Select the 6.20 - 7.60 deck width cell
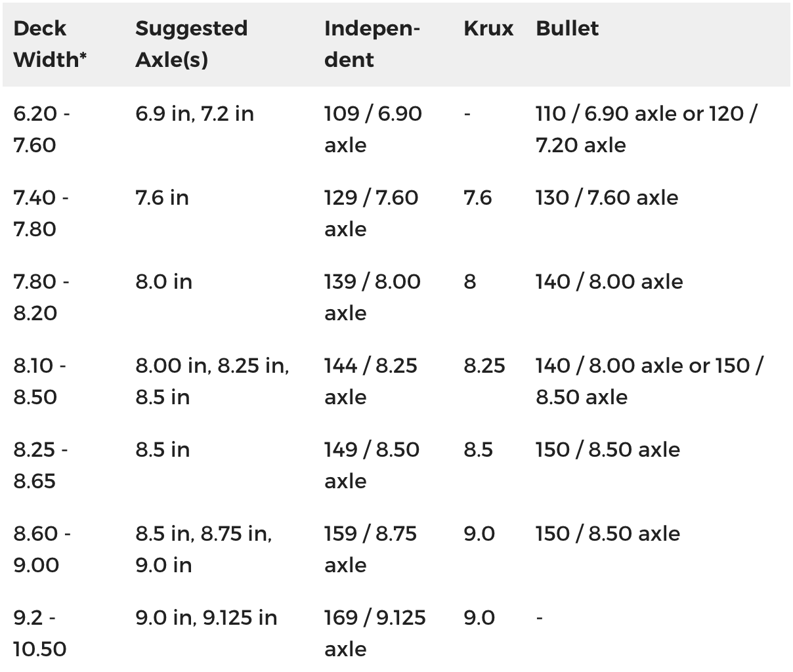The width and height of the screenshot is (793, 672). point(42,129)
